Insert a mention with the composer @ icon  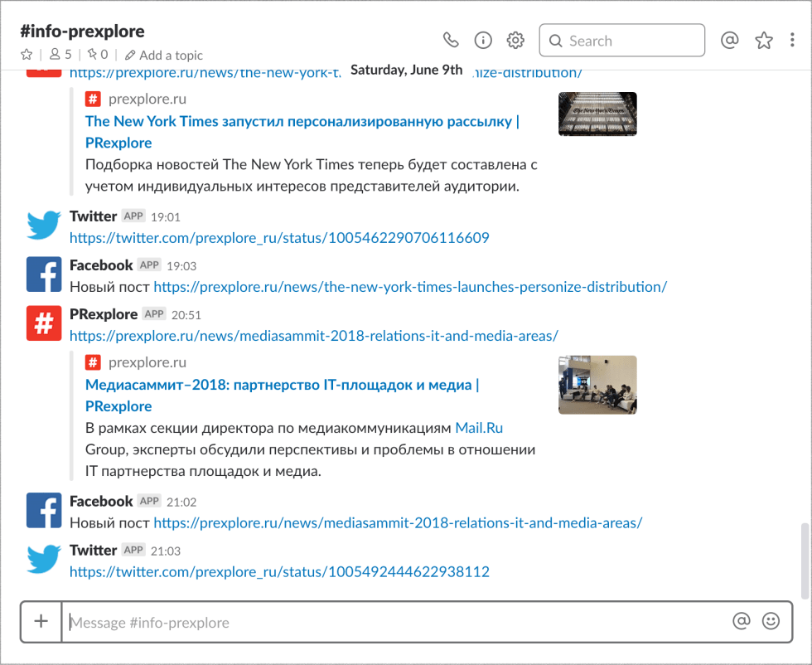(x=741, y=621)
